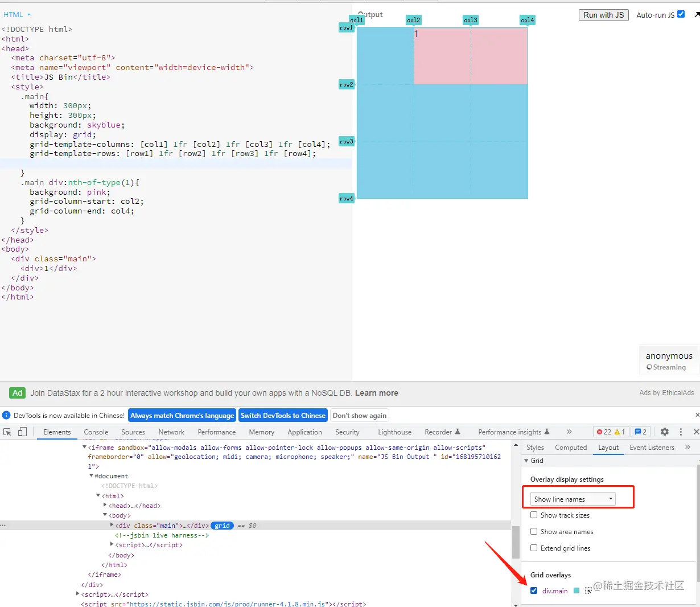
Task: Switch to the Console tab
Action: point(96,432)
